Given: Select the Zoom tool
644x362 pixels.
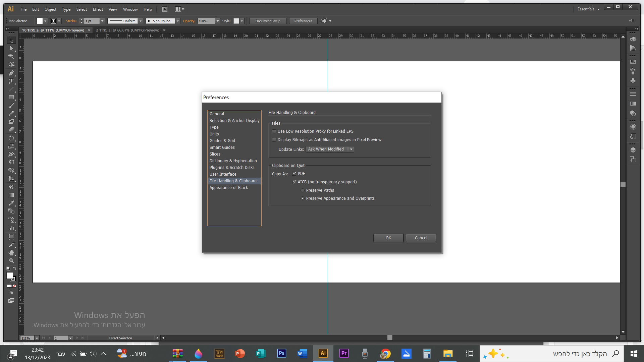Looking at the screenshot, I should pos(11,260).
